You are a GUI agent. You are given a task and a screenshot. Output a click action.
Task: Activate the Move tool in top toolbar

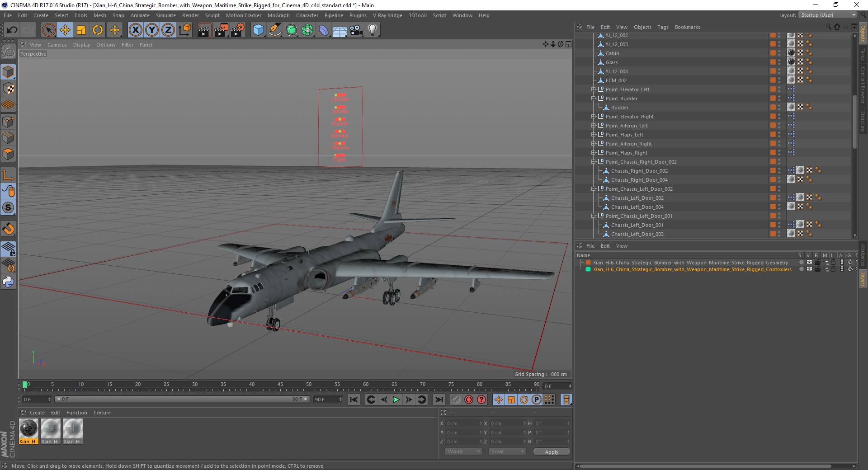(65, 30)
